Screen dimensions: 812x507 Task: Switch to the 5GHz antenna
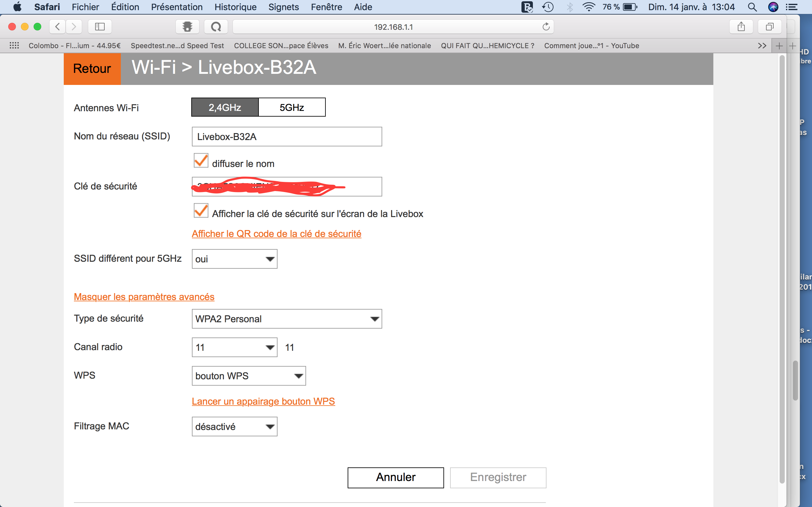click(291, 107)
